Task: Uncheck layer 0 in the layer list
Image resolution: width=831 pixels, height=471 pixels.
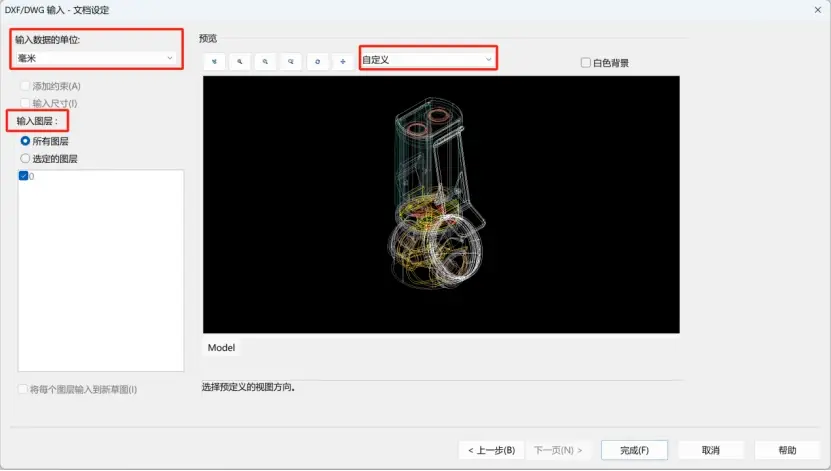Action: coord(23,176)
